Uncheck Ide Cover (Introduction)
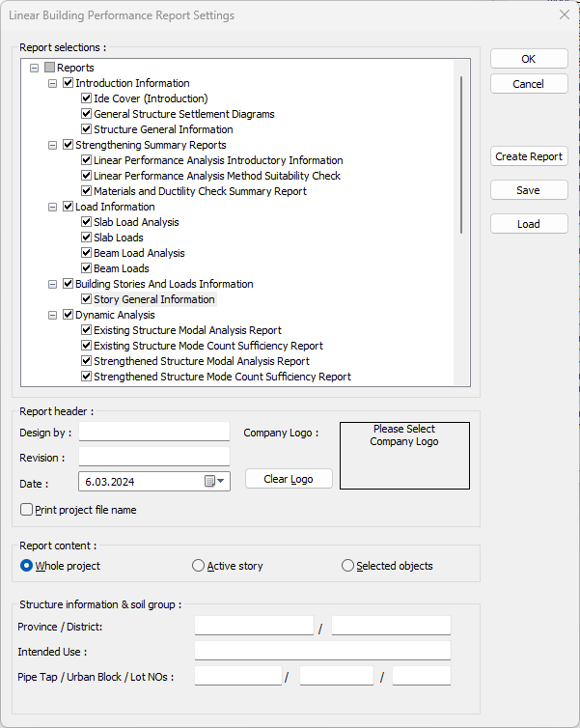The height and width of the screenshot is (728, 580). (x=86, y=98)
